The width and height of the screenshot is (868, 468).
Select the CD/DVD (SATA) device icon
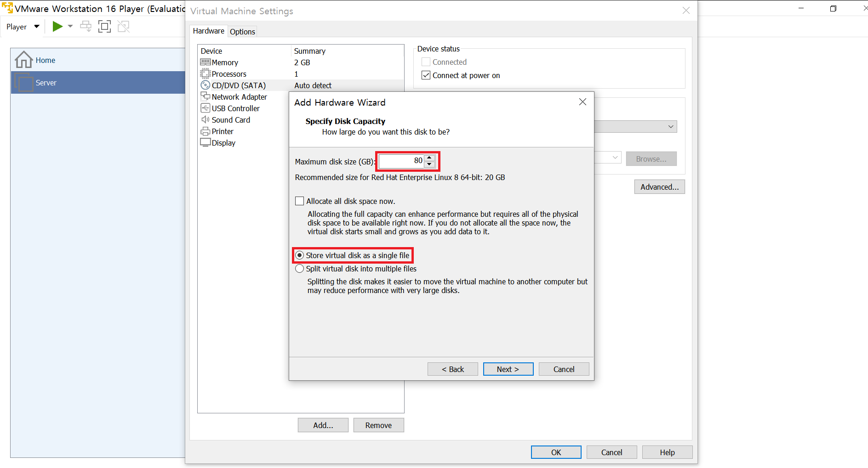[206, 85]
